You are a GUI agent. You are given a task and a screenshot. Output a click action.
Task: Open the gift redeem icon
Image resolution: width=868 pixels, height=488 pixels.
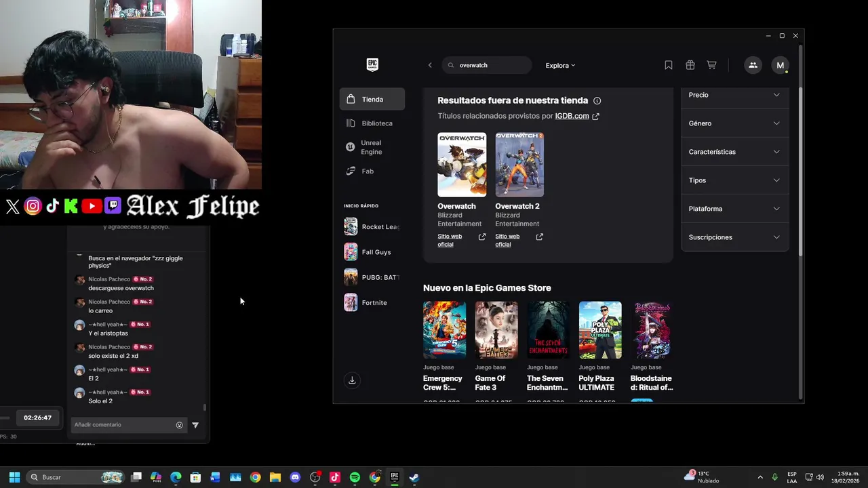[x=690, y=65]
